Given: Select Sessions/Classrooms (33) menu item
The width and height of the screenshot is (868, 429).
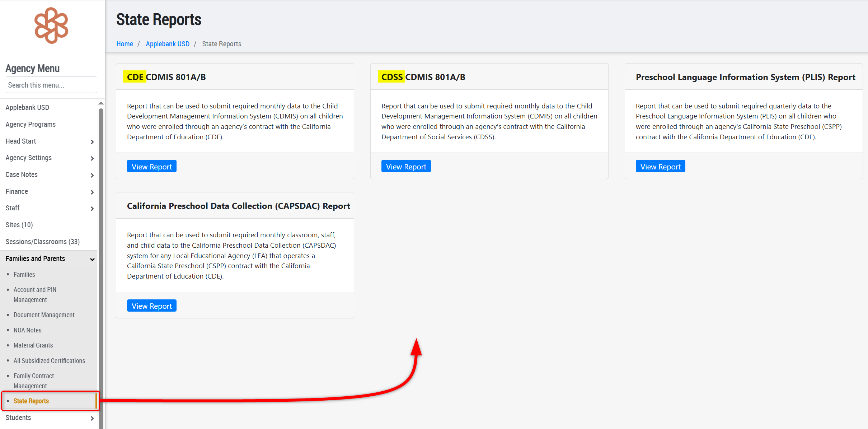Looking at the screenshot, I should (x=42, y=242).
